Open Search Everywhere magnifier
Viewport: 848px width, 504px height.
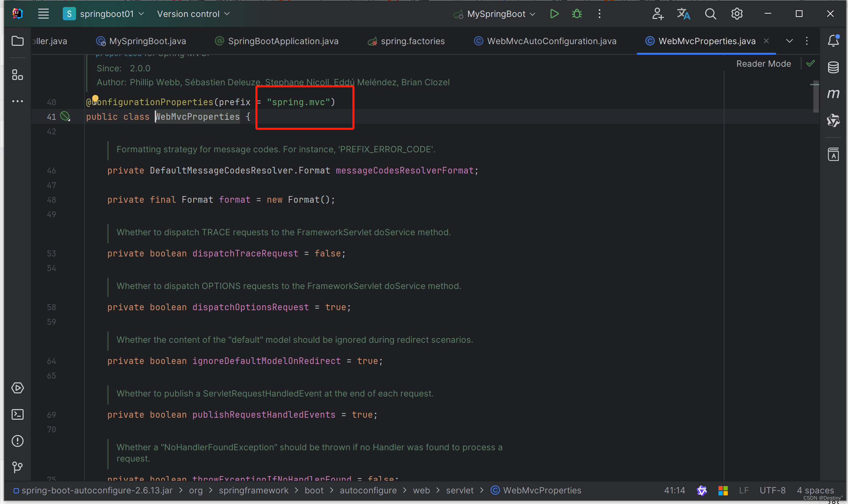[x=710, y=14]
